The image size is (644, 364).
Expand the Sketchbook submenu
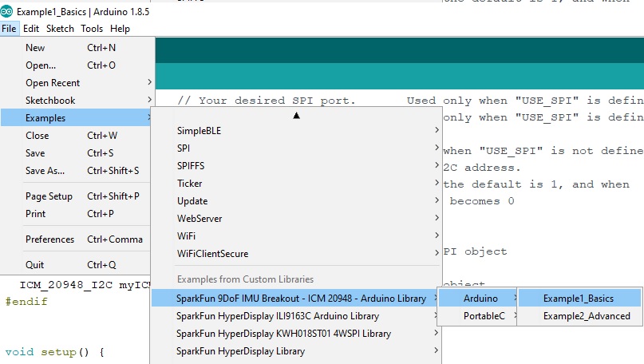tap(76, 101)
